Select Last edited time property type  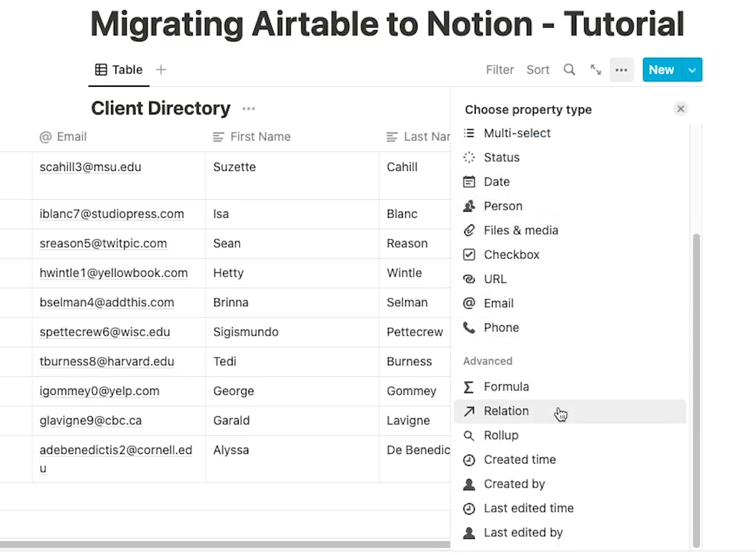(570, 509)
